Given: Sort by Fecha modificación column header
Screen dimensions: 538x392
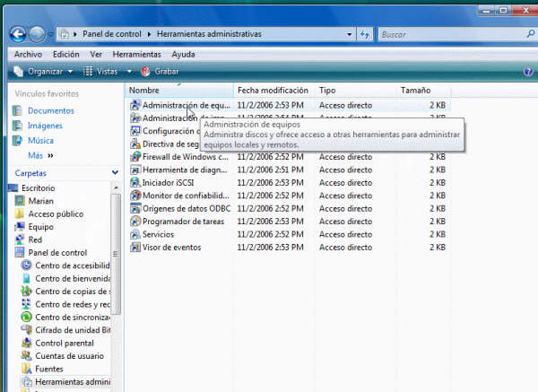Looking at the screenshot, I should pos(274,91).
